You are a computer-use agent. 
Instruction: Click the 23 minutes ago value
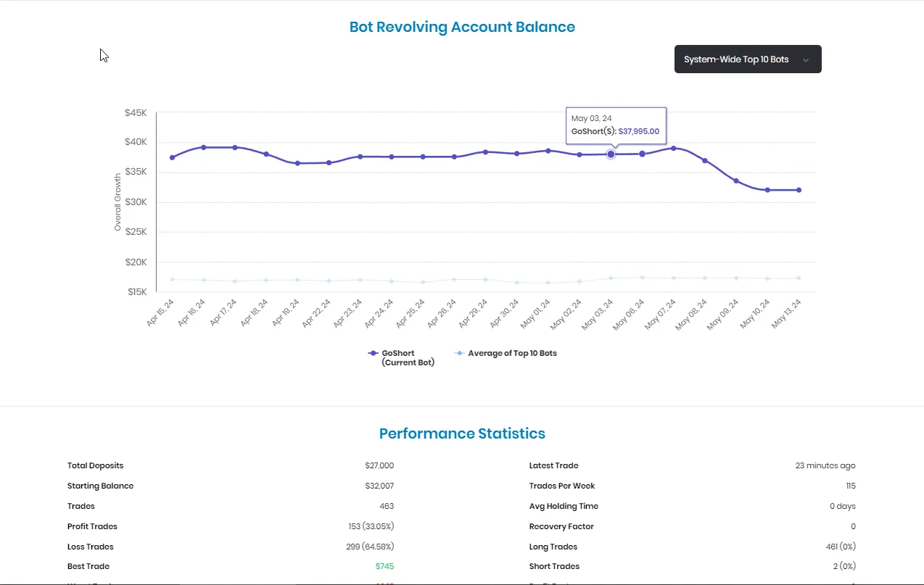point(825,465)
